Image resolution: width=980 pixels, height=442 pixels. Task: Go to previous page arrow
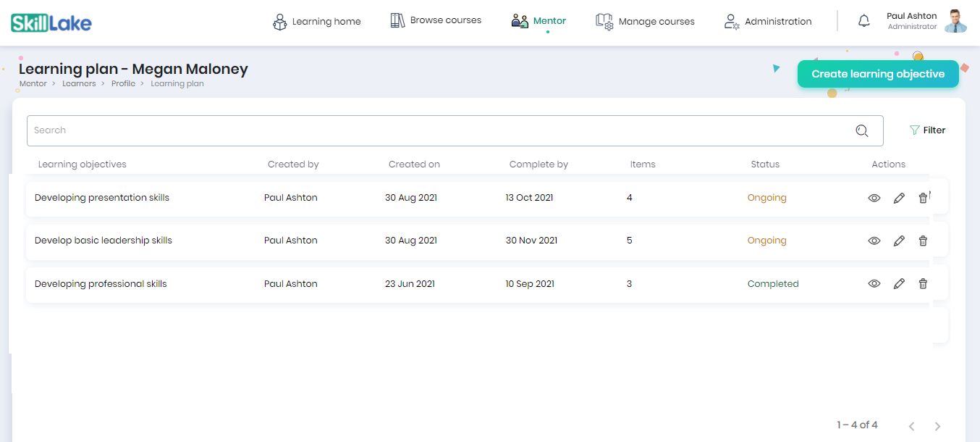tap(912, 426)
